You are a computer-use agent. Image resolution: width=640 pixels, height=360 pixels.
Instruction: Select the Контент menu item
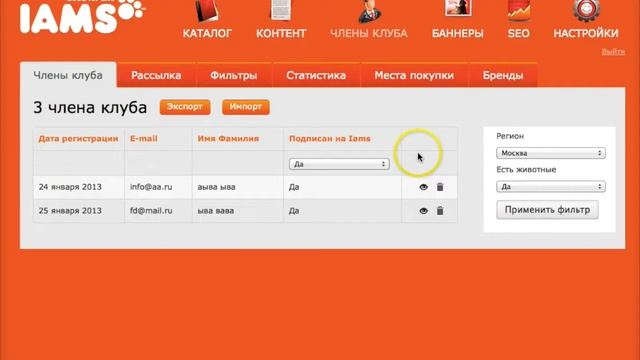coord(281,33)
